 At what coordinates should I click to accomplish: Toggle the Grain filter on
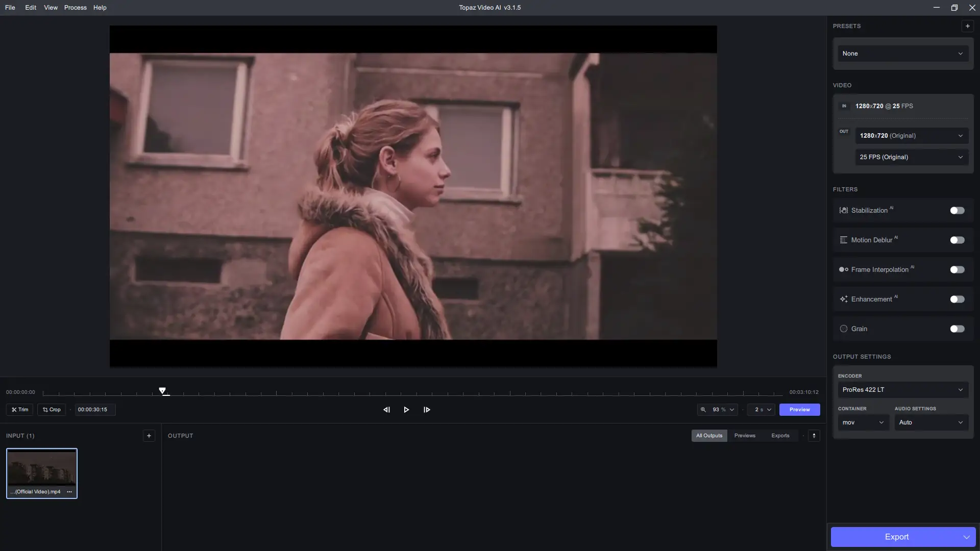(x=957, y=329)
